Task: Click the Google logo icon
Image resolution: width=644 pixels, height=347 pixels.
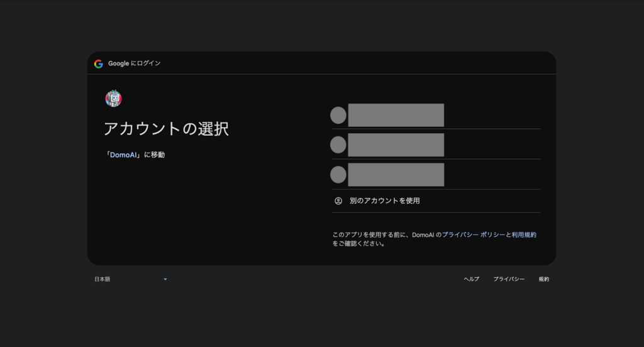Action: coord(99,63)
